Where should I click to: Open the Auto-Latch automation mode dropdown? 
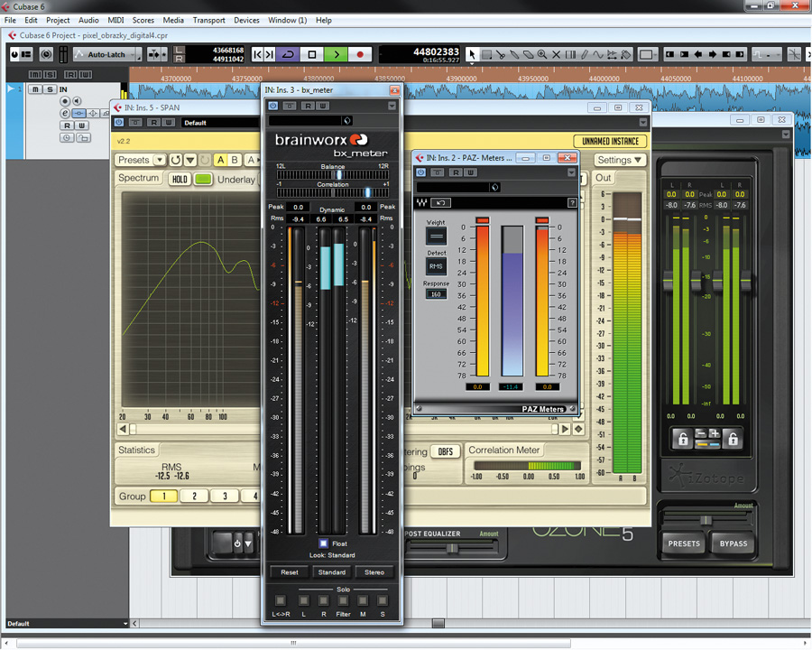[x=107, y=54]
